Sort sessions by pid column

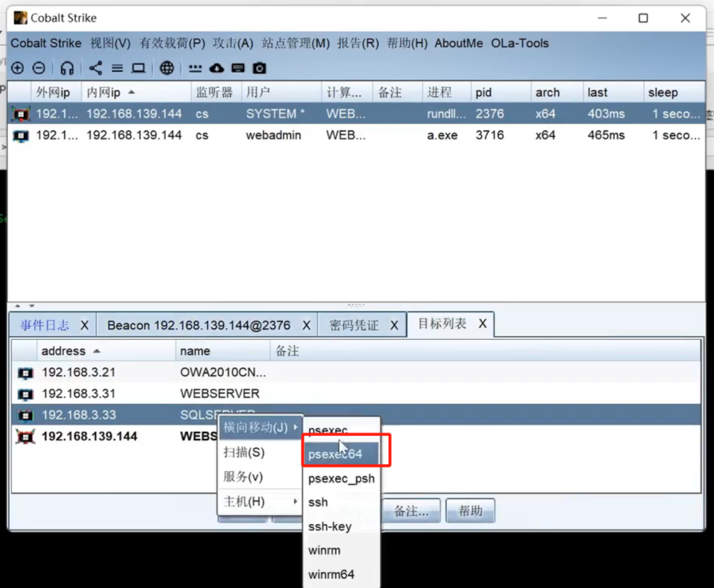pos(501,93)
